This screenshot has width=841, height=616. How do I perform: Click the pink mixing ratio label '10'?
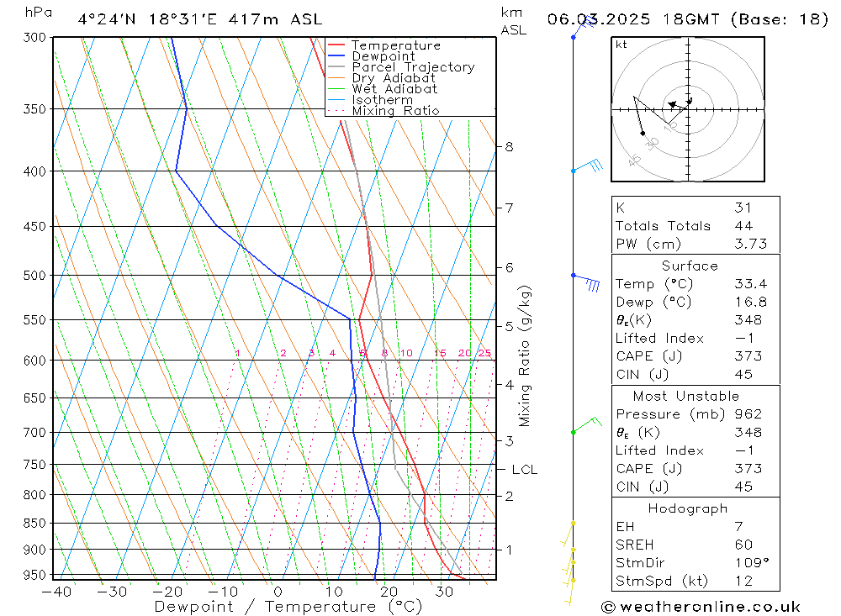coord(406,353)
